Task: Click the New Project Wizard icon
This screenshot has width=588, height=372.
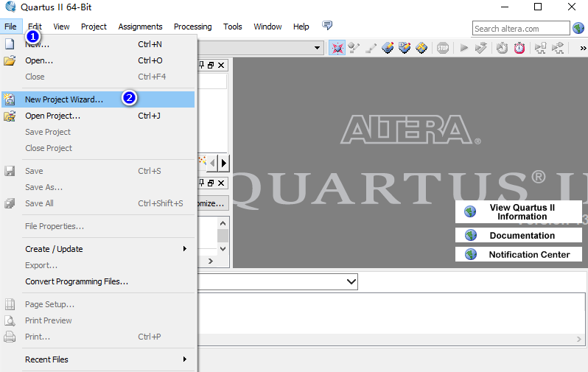Action: point(10,99)
